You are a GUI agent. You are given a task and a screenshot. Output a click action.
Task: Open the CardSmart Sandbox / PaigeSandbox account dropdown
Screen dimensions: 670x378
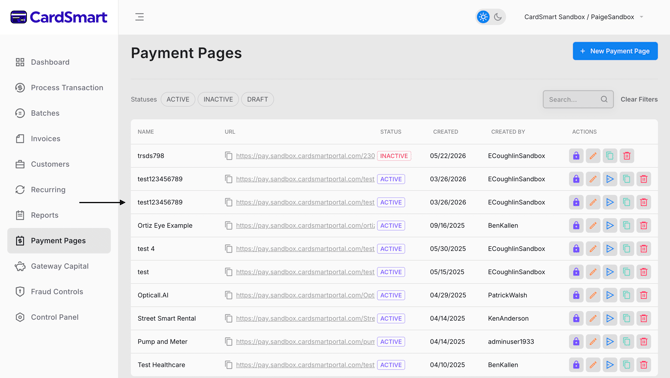click(584, 17)
